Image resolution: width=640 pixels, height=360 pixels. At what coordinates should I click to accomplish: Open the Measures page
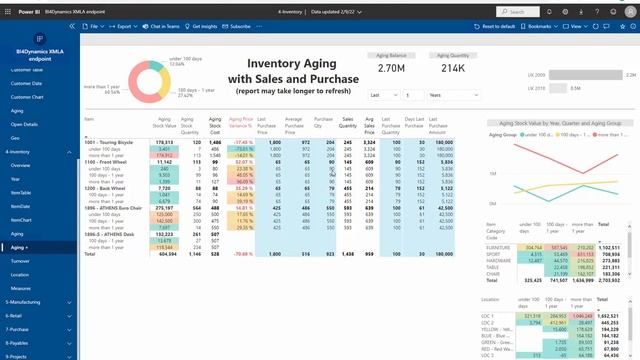[x=21, y=288]
